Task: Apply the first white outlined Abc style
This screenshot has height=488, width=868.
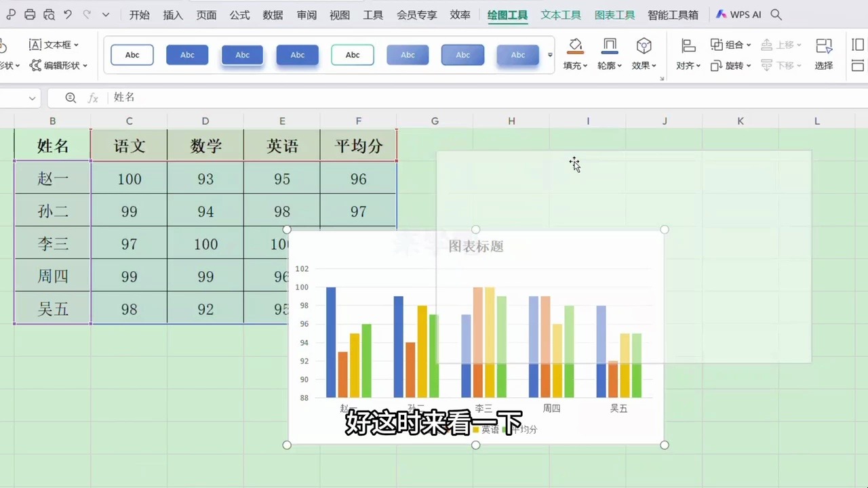Action: pyautogui.click(x=132, y=55)
